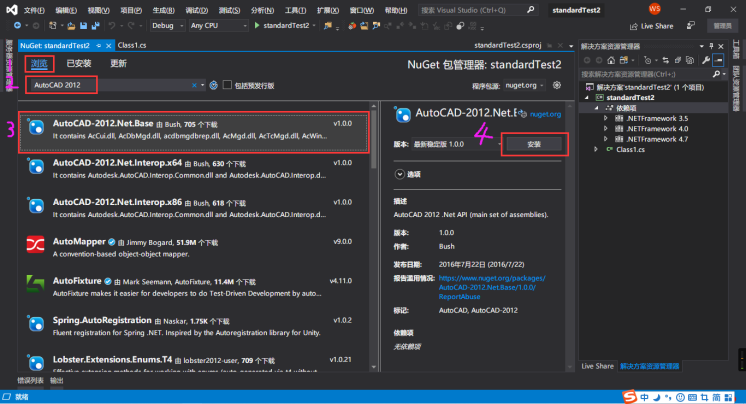Click the package details pane scrollbar

pyautogui.click(x=569, y=237)
